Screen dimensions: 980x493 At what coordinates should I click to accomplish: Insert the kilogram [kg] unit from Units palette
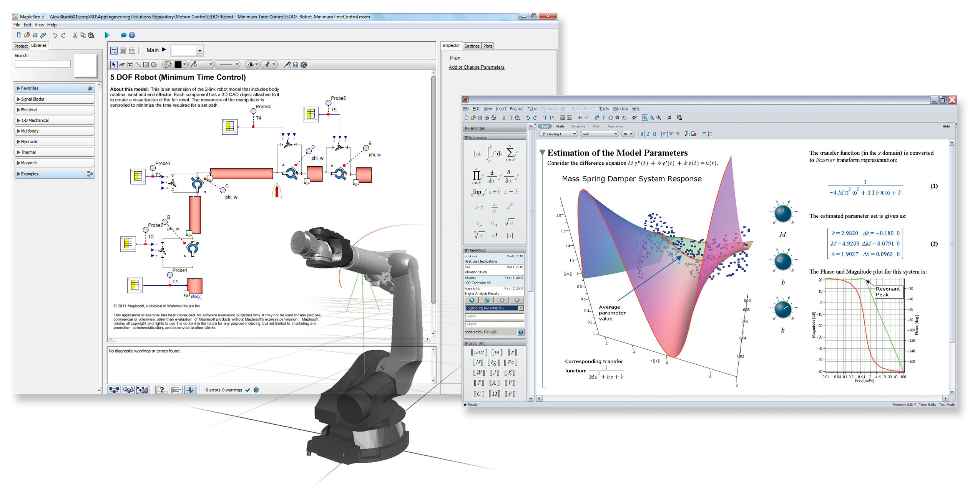[493, 362]
